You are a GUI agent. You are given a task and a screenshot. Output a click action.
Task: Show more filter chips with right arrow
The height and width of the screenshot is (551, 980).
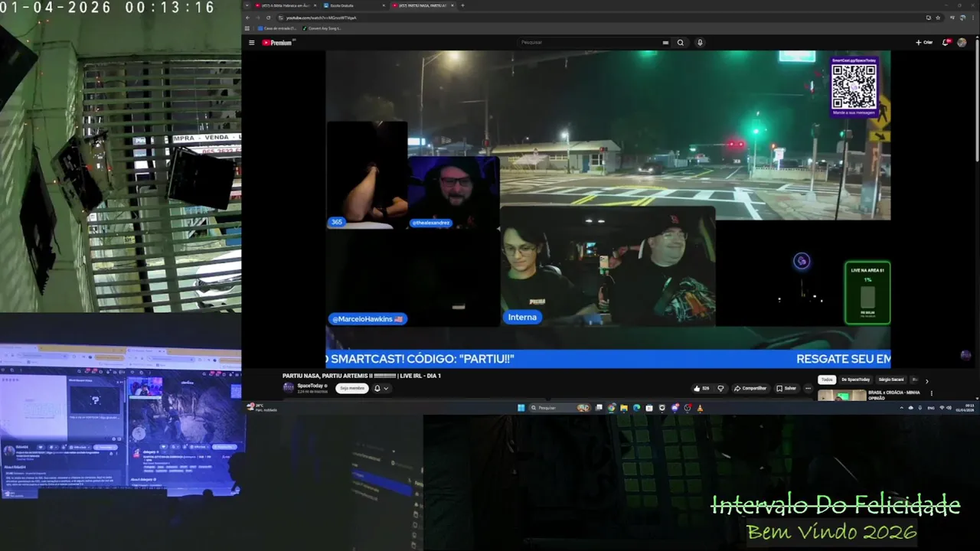[x=926, y=380]
